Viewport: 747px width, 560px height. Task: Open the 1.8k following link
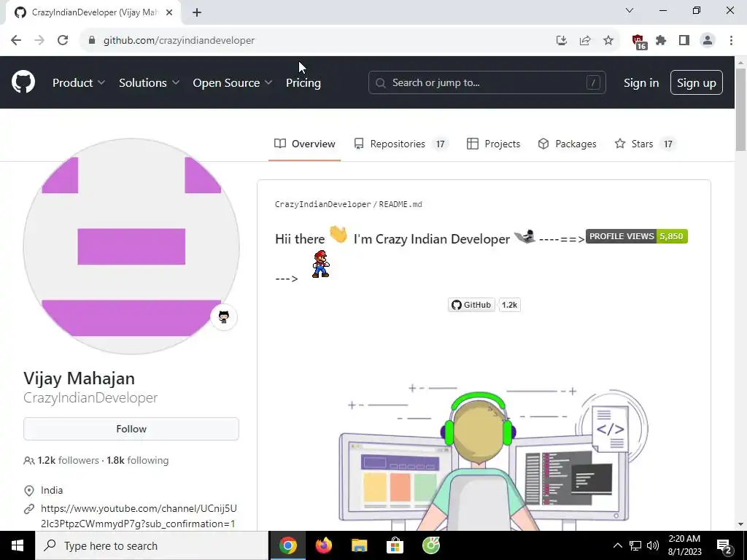138,461
